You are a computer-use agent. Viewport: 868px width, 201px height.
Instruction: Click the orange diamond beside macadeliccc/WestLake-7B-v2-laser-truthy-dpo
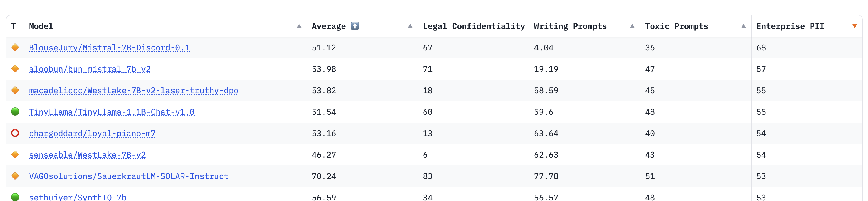coord(15,90)
